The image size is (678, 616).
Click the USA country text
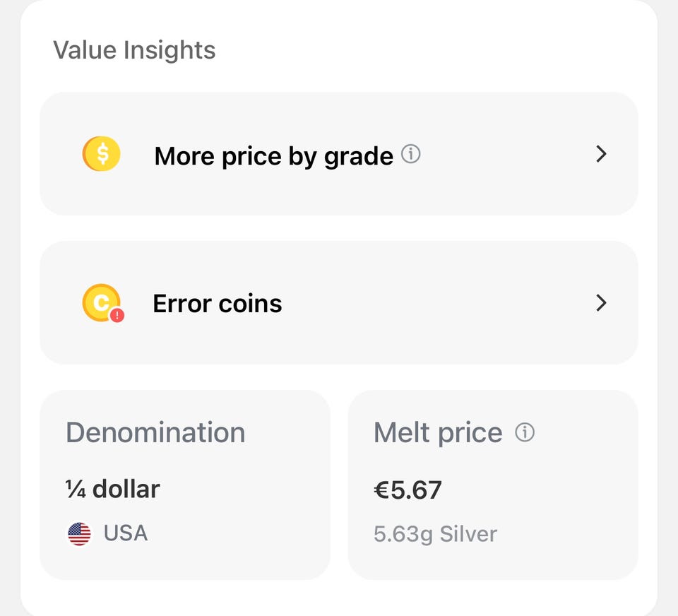tap(126, 533)
